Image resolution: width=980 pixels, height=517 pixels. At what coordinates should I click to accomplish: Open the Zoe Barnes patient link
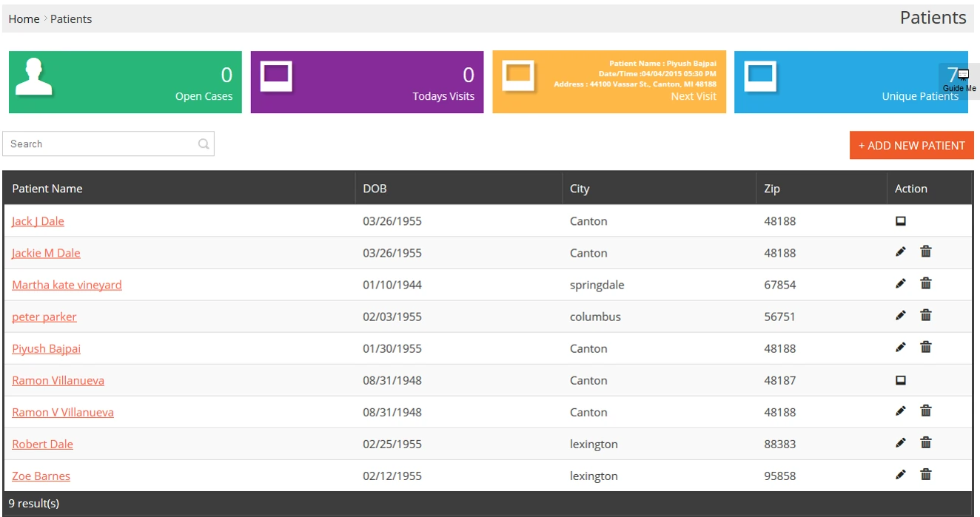pyautogui.click(x=41, y=476)
